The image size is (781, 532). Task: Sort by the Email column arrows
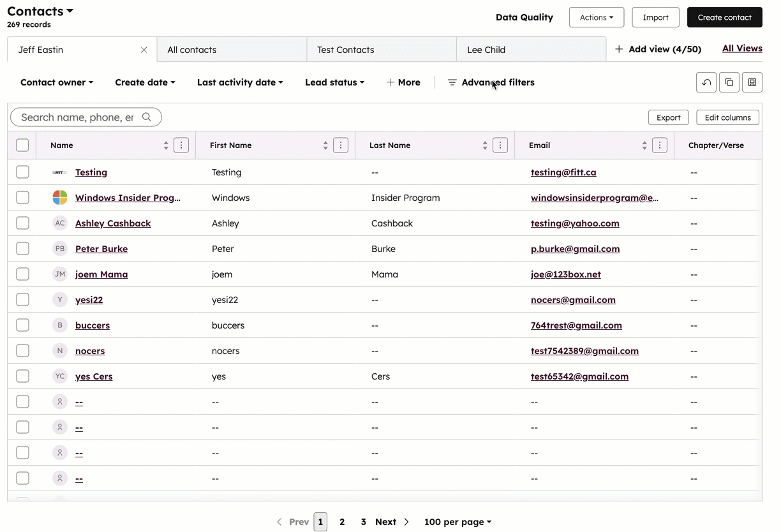[644, 145]
